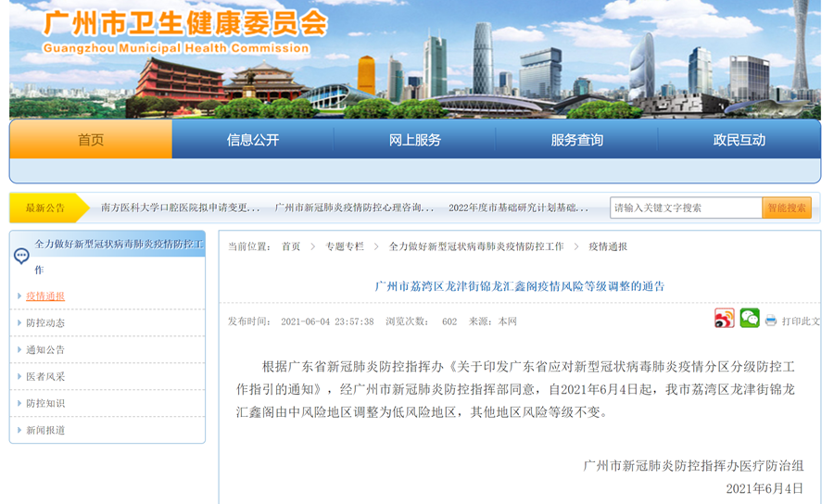
Task: Share article via Weibo icon
Action: 724,319
